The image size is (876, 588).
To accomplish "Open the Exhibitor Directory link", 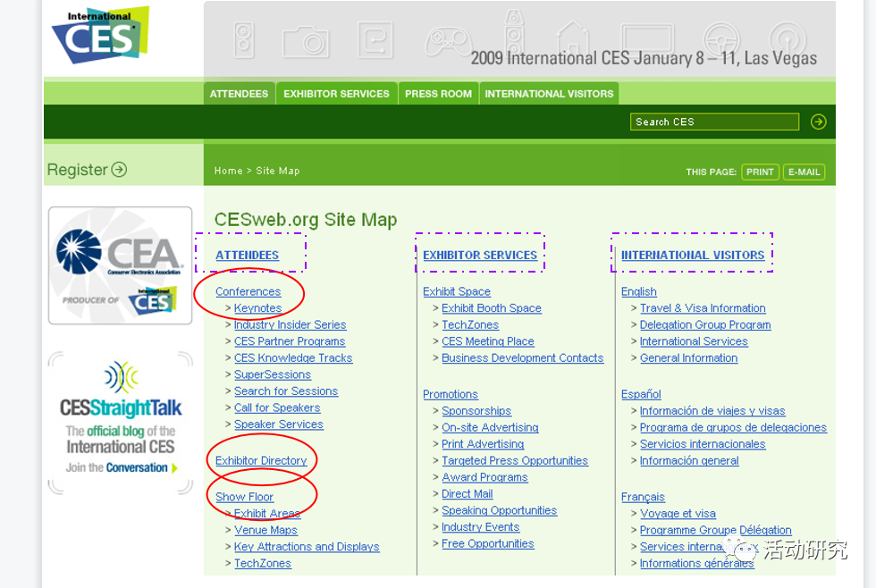I will 261,461.
